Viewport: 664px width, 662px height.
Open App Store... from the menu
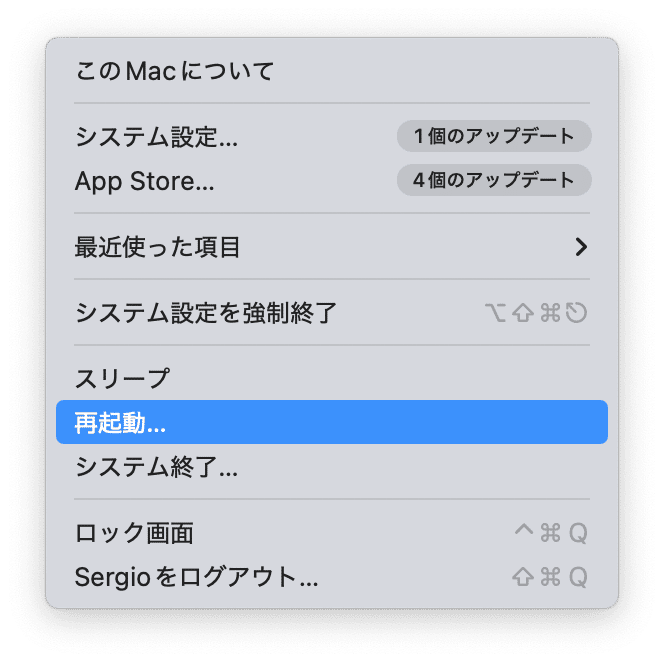coord(145,181)
